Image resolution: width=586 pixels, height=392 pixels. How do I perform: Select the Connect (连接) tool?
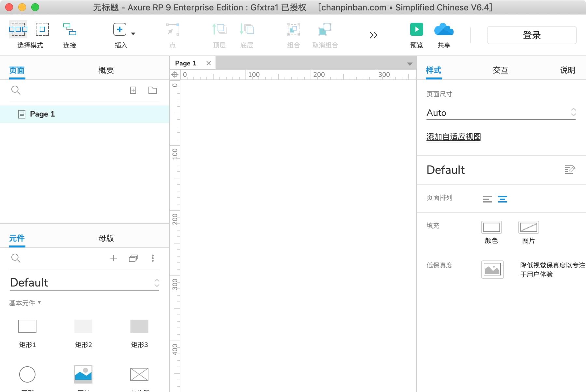[69, 30]
